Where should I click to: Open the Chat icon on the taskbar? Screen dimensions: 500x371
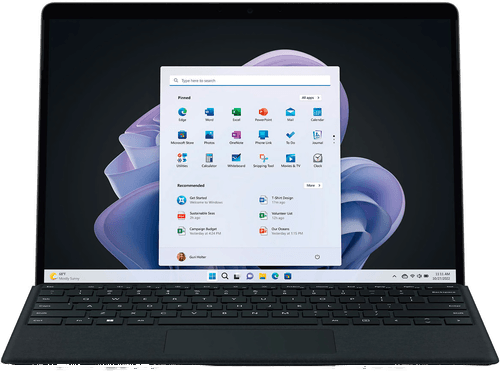(x=250, y=276)
